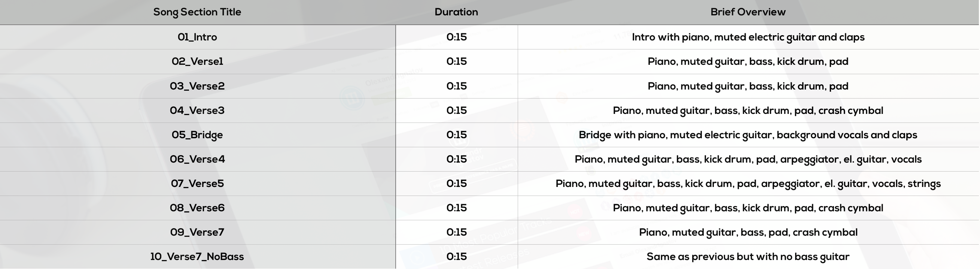Click the 10_Verse7_NoBass title cell
The width and height of the screenshot is (980, 269).
tap(197, 256)
